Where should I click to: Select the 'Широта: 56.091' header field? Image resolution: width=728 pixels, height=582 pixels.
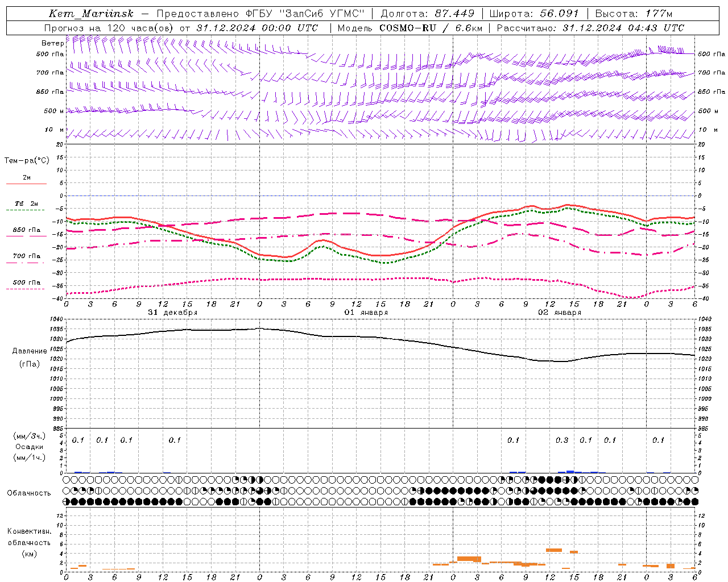(534, 14)
